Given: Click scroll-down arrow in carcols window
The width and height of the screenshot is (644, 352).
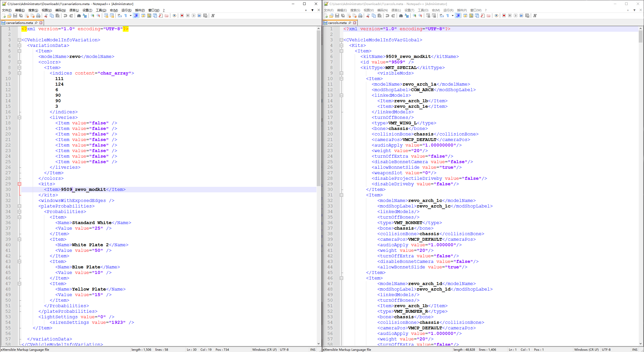Looking at the screenshot, I should [x=640, y=343].
